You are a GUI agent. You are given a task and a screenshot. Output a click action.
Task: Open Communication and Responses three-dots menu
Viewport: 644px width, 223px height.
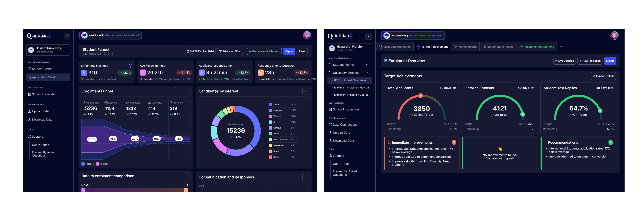[x=305, y=177]
